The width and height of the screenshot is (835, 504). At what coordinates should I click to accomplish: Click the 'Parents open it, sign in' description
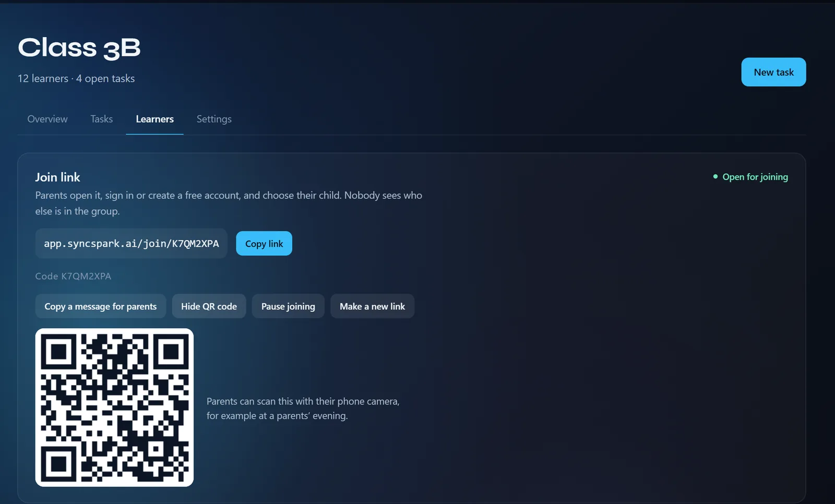pyautogui.click(x=229, y=203)
